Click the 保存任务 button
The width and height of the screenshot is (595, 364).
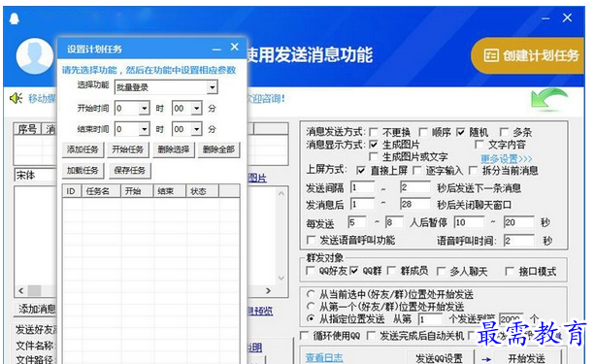[130, 171]
